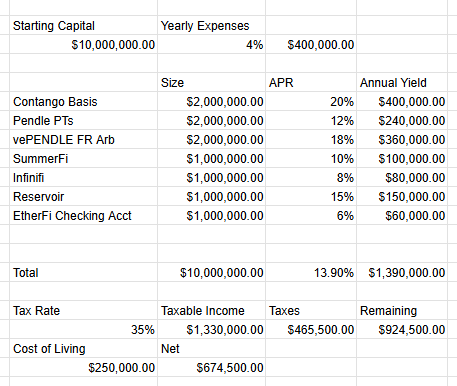The height and width of the screenshot is (386, 457).
Task: Select the 35% Tax Rate cell
Action: 83,329
